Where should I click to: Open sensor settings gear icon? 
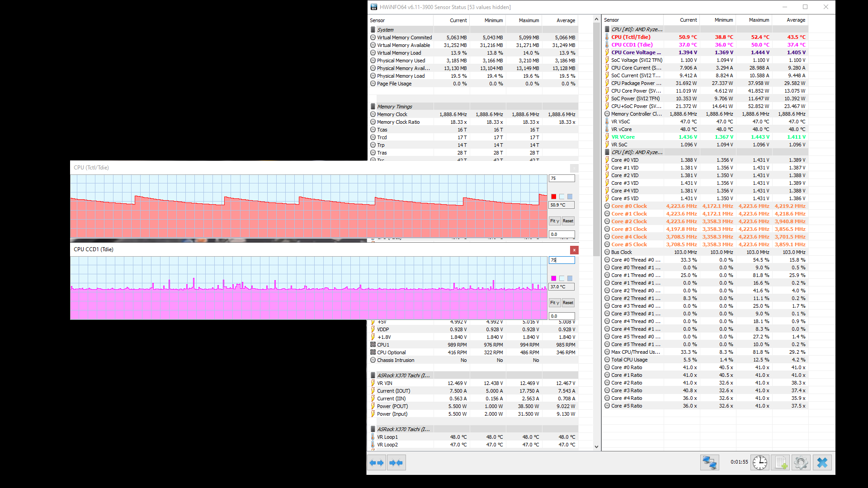(801, 463)
